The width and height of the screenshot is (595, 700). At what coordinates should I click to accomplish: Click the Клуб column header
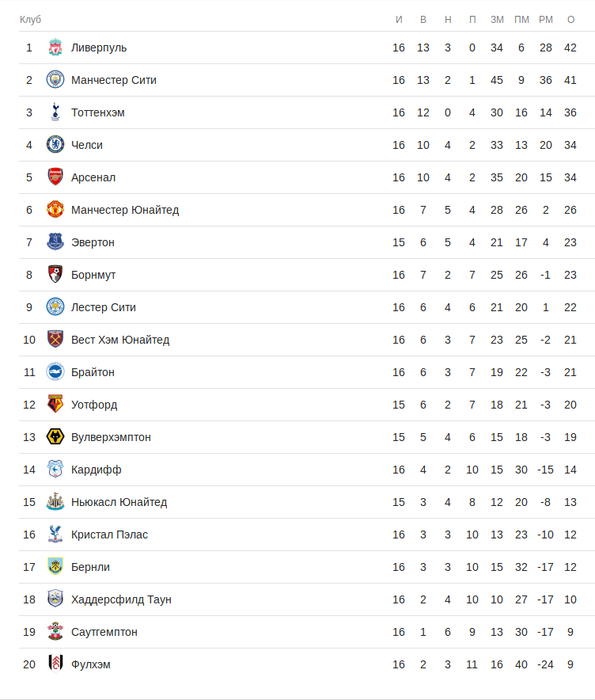point(30,19)
